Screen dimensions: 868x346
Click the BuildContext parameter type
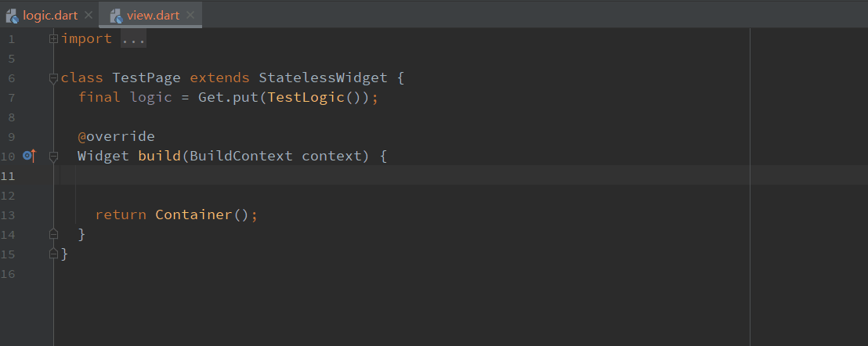pyautogui.click(x=241, y=156)
